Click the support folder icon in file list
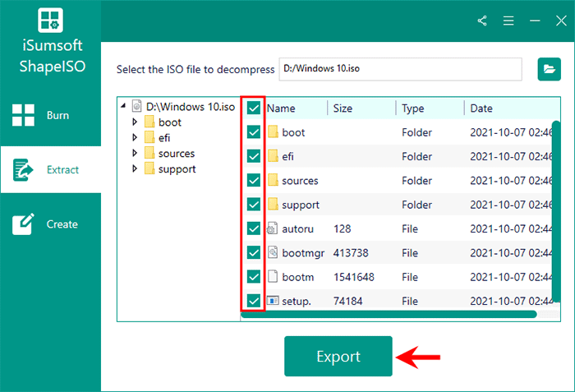This screenshot has width=575, height=392. tap(273, 204)
